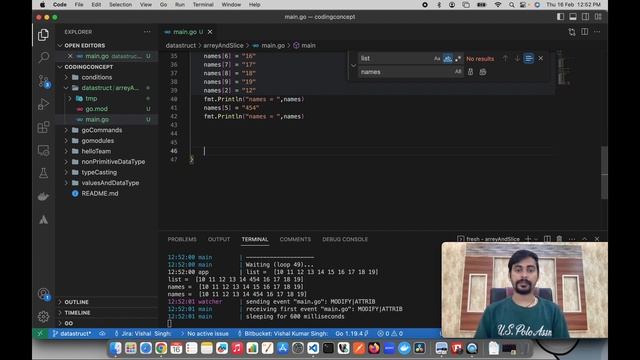Click Replace All button in find widget
Screen dimensions: 640x360
click(x=483, y=72)
